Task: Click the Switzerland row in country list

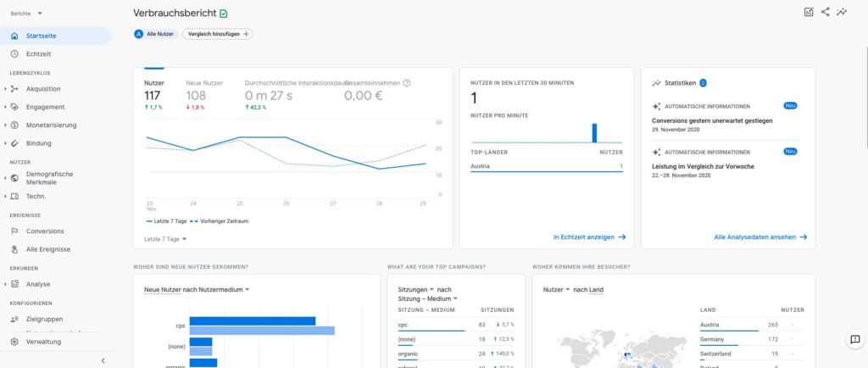Action: (x=752, y=354)
